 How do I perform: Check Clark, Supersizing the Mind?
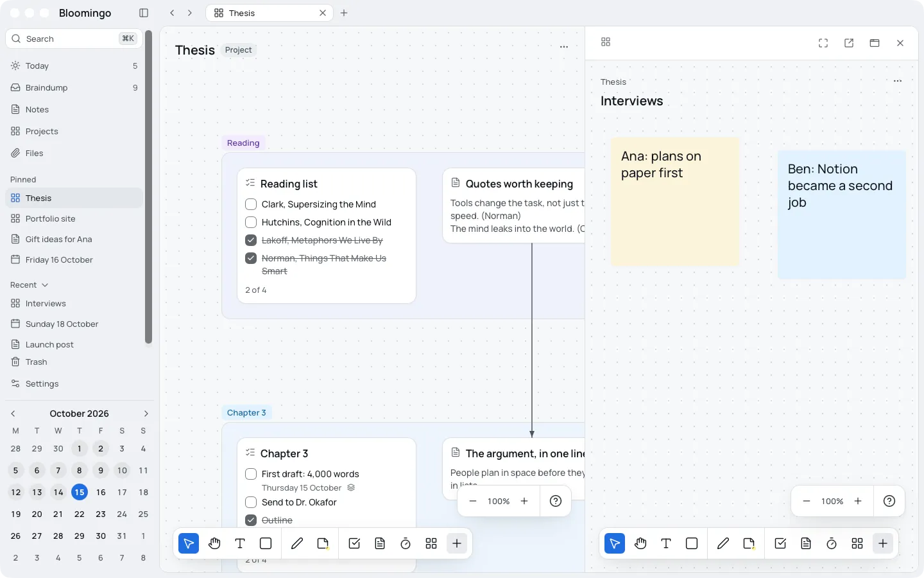click(251, 204)
